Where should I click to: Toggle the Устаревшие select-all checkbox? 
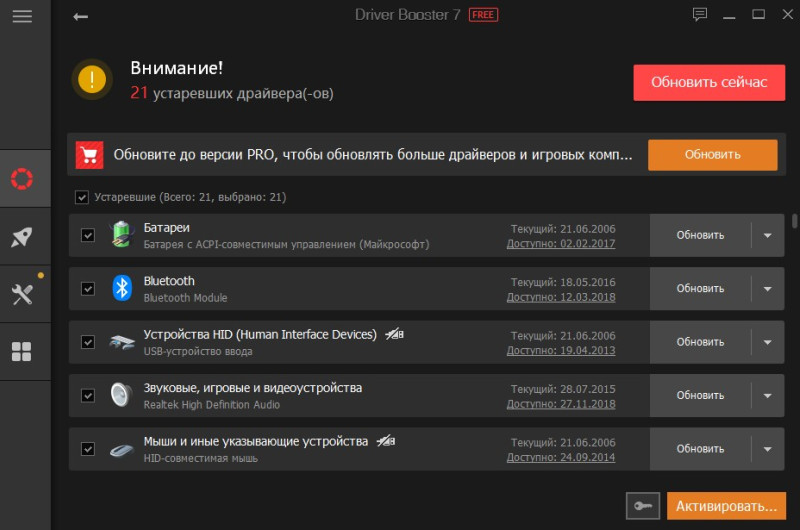[82, 197]
